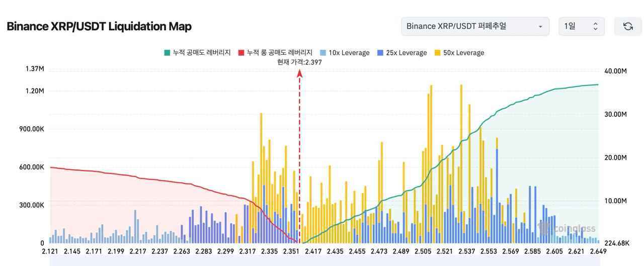This screenshot has width=644, height=266.
Task: Click the blue 25x Leverage color swatch
Action: [x=380, y=53]
